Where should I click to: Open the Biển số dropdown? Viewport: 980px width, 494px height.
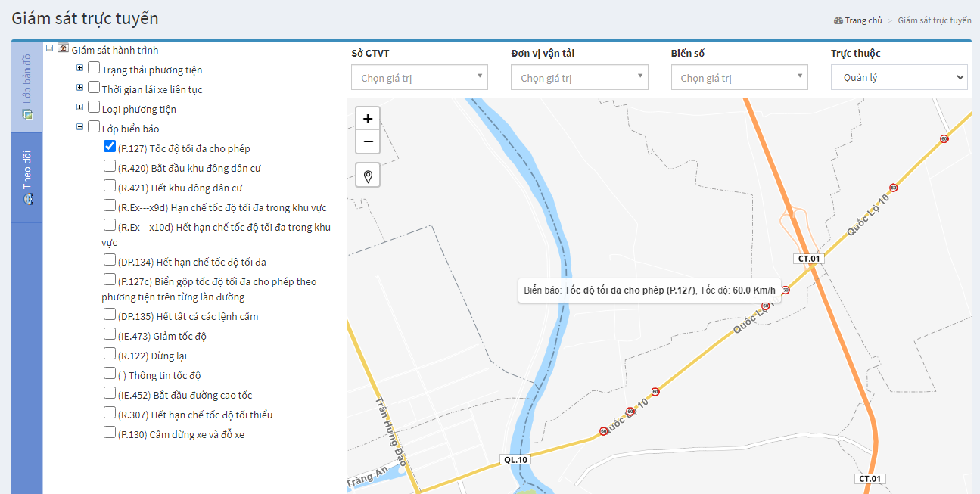click(739, 77)
